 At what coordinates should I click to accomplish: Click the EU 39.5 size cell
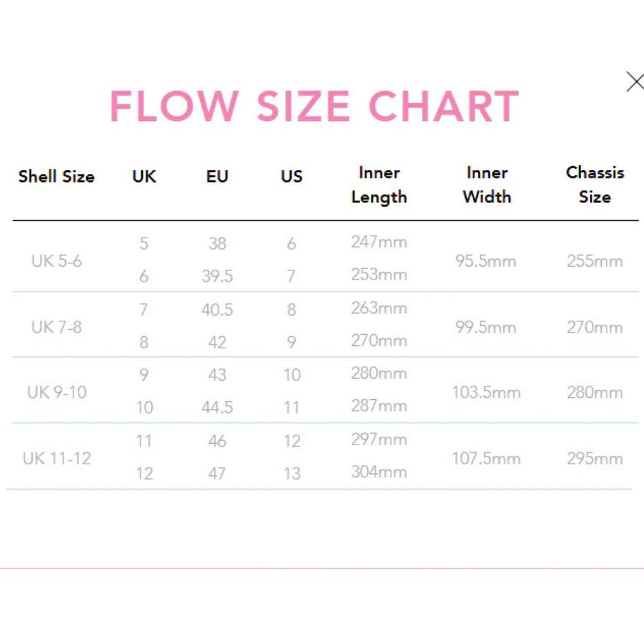217,277
